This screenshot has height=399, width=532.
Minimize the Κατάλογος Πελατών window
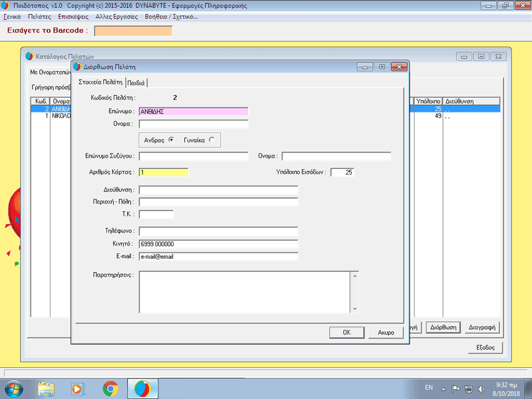click(464, 57)
